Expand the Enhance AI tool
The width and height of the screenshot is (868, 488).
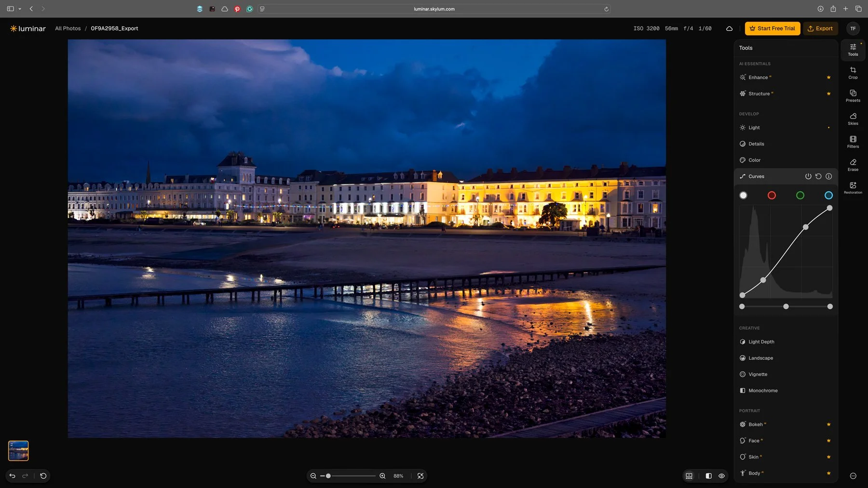786,78
